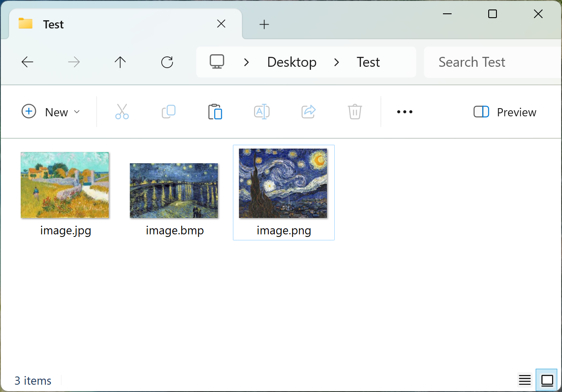This screenshot has height=392, width=562.
Task: Click the Rename icon in toolbar
Action: point(262,112)
